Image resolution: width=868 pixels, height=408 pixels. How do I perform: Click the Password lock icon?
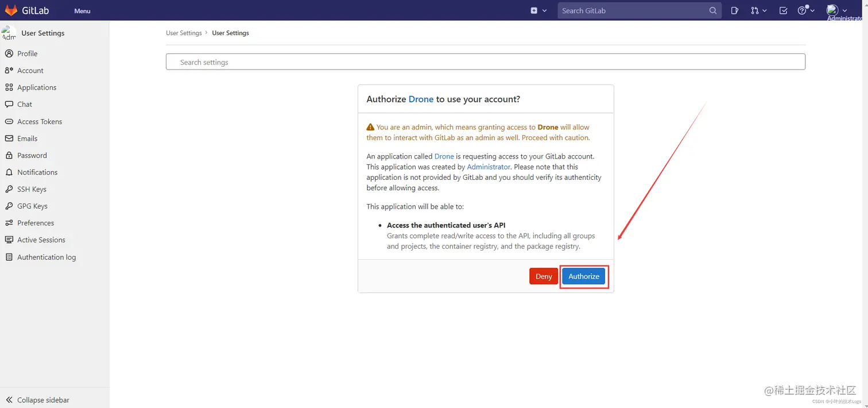click(x=9, y=155)
